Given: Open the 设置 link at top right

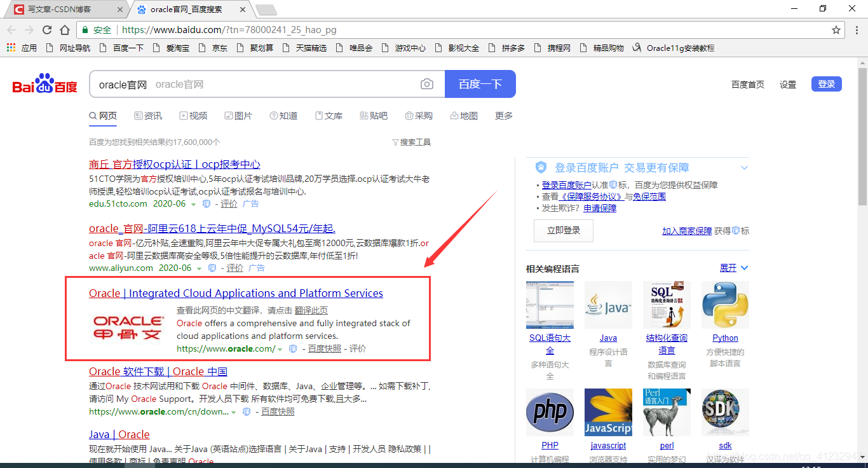Looking at the screenshot, I should click(788, 85).
